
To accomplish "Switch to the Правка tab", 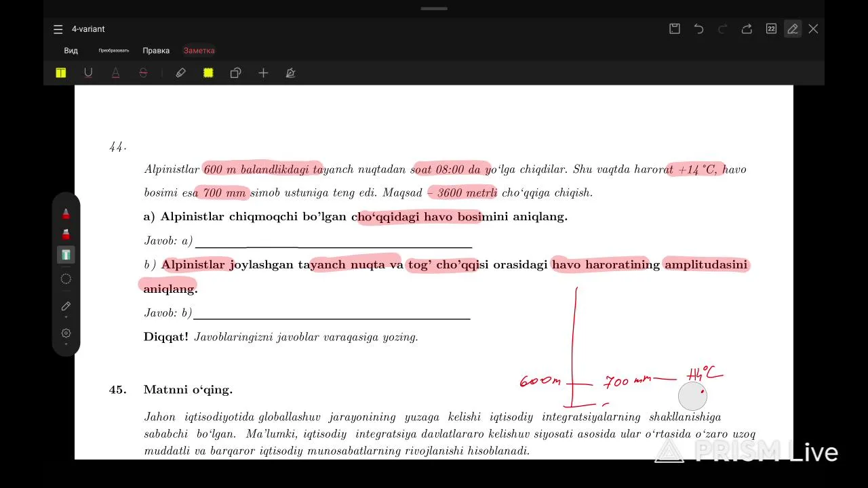I will (156, 51).
